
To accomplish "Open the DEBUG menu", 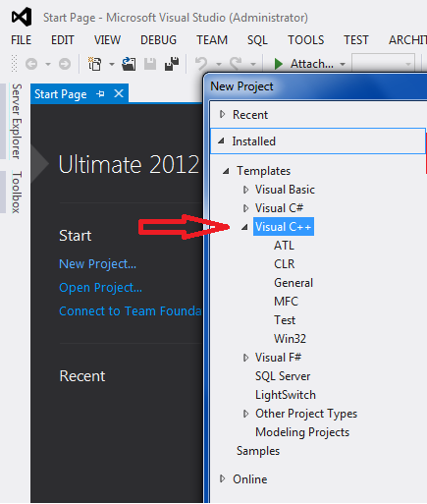I will click(159, 40).
